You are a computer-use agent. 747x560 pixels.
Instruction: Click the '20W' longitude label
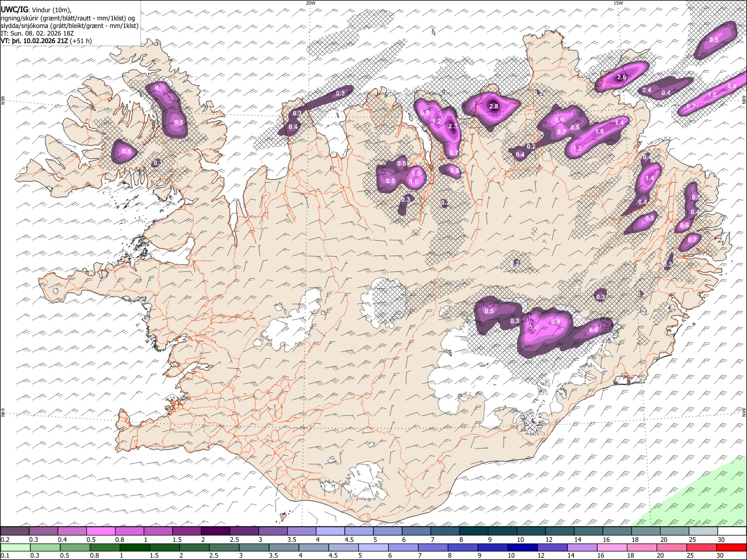(x=310, y=3)
